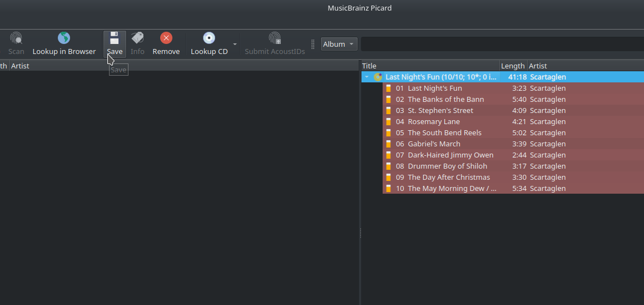Click file icon of Rosemary Lane
Viewport: 644px width, 305px height.
(389, 122)
